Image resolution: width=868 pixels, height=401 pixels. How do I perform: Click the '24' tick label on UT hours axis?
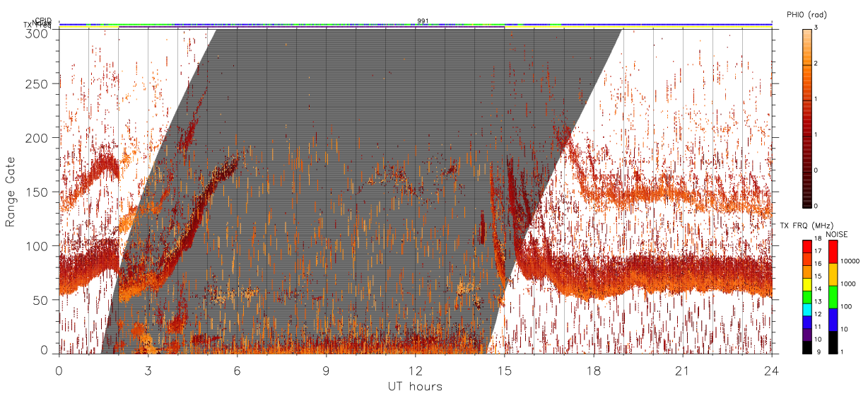pos(772,371)
